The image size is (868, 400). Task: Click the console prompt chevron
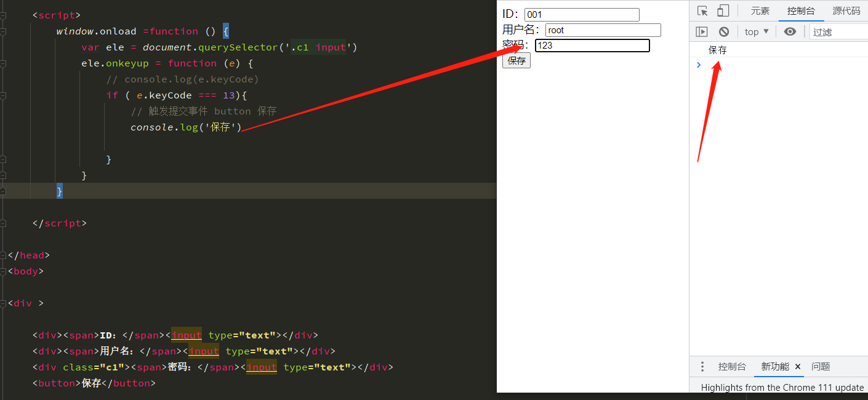tap(698, 65)
